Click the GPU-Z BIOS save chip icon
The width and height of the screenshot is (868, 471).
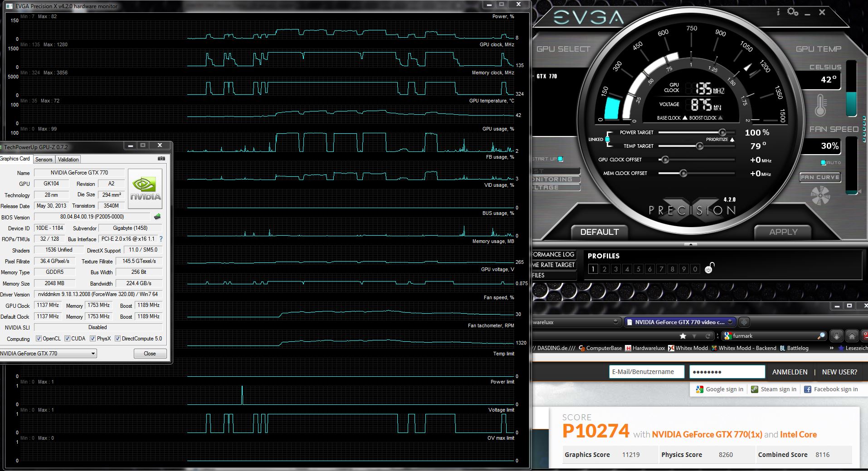[157, 217]
